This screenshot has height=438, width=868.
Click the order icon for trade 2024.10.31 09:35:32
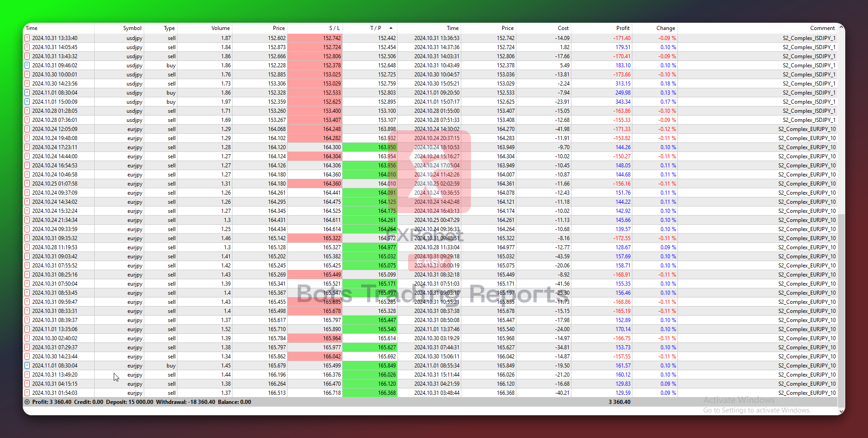(x=27, y=238)
